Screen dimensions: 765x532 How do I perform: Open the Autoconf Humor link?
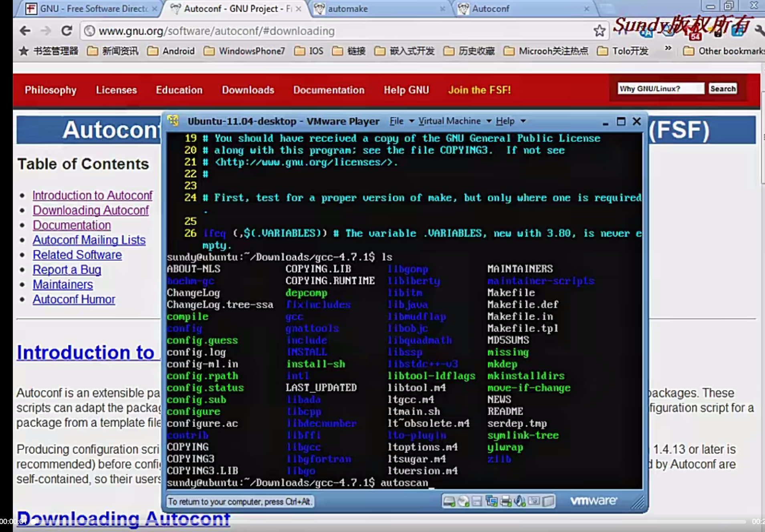click(x=74, y=299)
